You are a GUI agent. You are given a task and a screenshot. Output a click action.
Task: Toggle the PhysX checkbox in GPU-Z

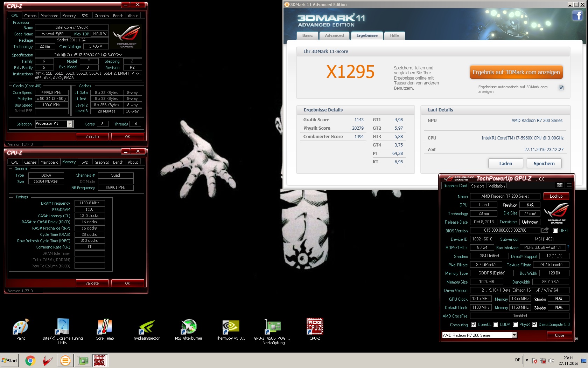515,325
